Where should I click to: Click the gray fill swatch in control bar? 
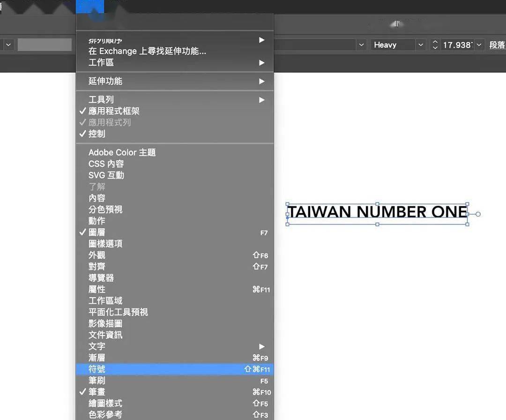[x=45, y=45]
